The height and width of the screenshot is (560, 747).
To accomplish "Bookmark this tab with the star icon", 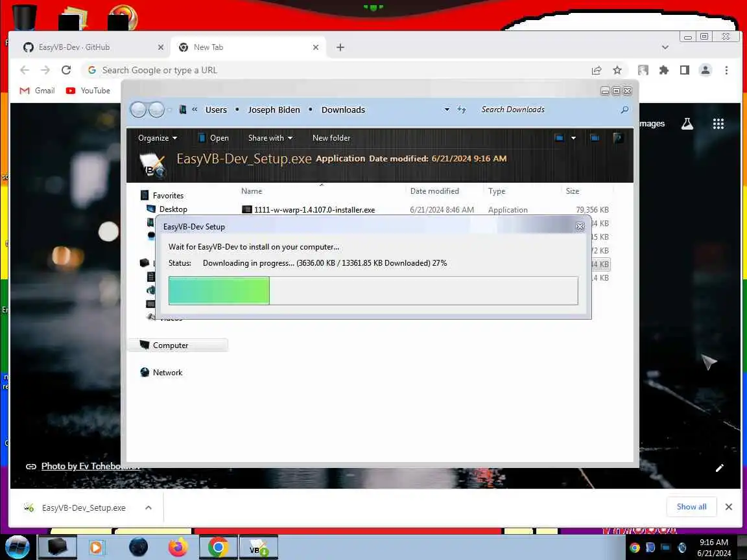I will point(617,71).
